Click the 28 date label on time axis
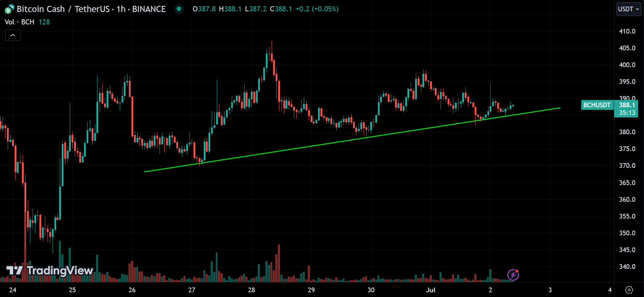The height and width of the screenshot is (297, 644). point(252,290)
